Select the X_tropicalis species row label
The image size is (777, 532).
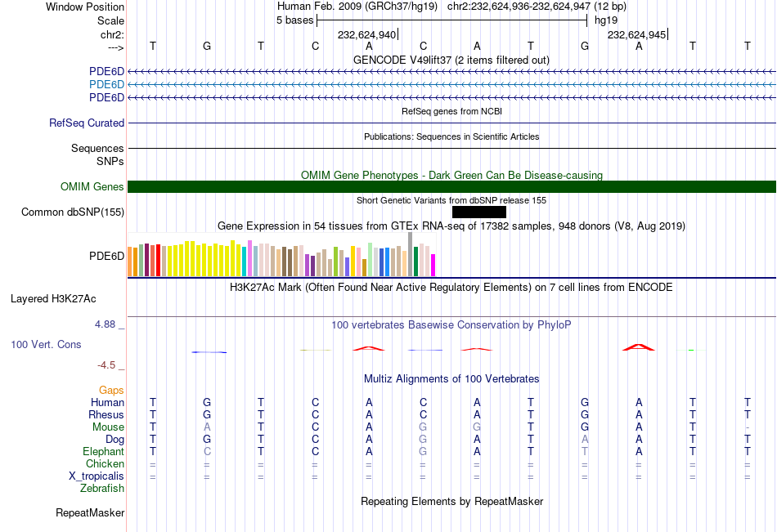click(97, 476)
